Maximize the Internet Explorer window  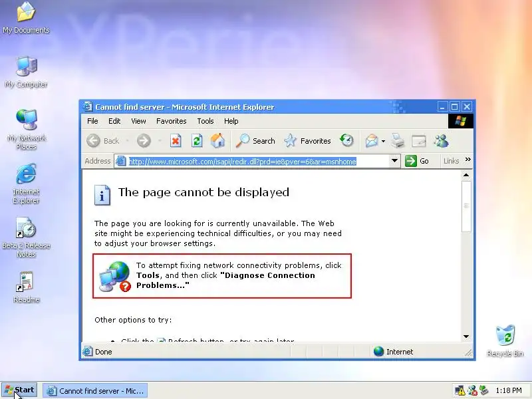tap(454, 107)
